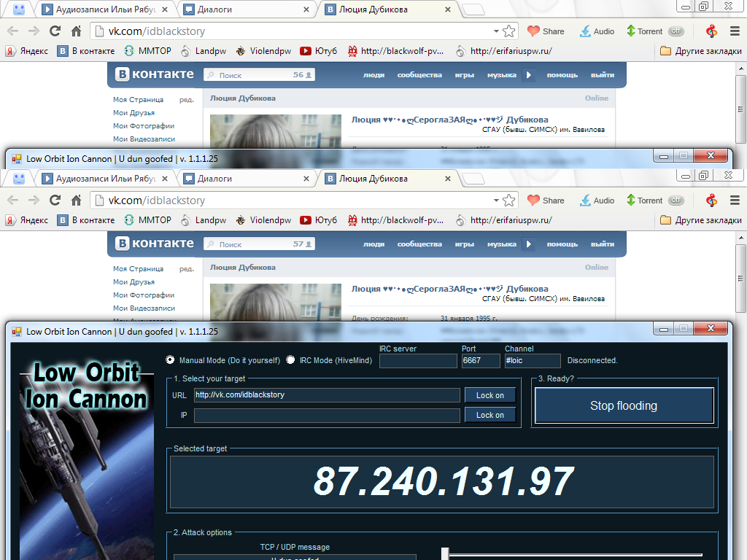The image size is (747, 560).
Task: Click ВКонтакте logo in lower Chrome window
Action: [x=155, y=244]
